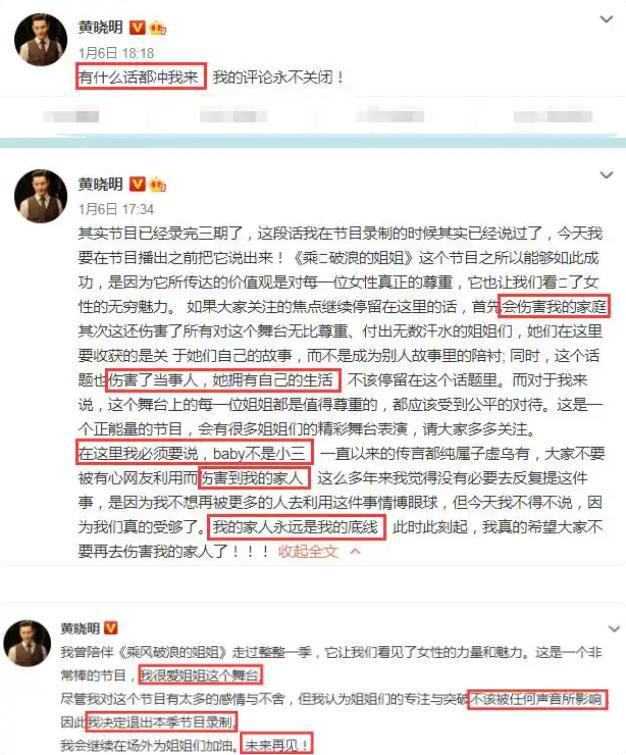Image resolution: width=626 pixels, height=755 pixels.
Task: Click the orange V verified badge in the 18:18 post
Action: coord(138,27)
